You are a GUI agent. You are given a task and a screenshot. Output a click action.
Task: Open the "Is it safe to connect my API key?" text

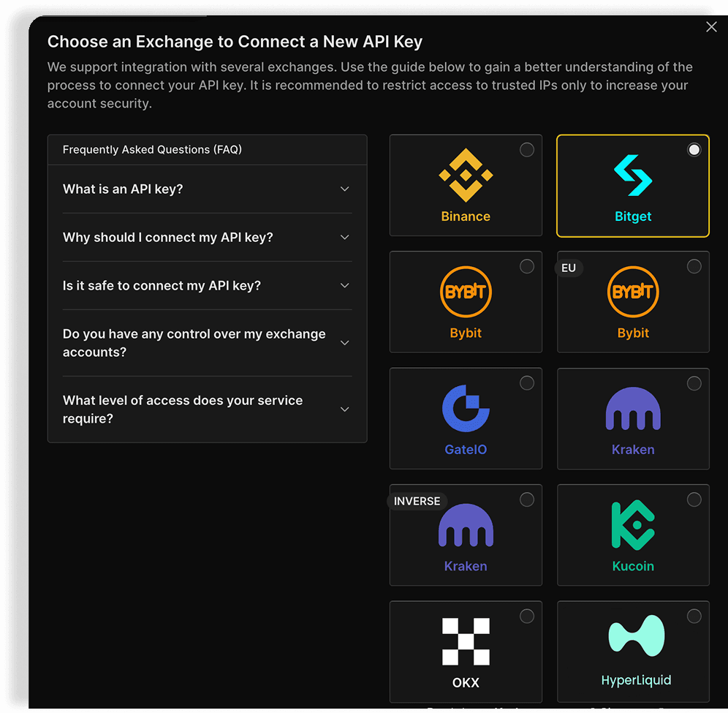point(162,286)
